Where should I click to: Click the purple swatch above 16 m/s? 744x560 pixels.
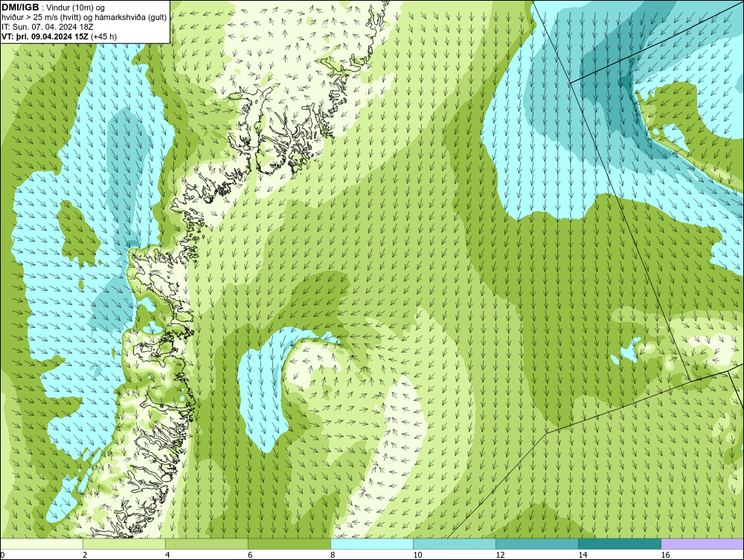(702, 544)
